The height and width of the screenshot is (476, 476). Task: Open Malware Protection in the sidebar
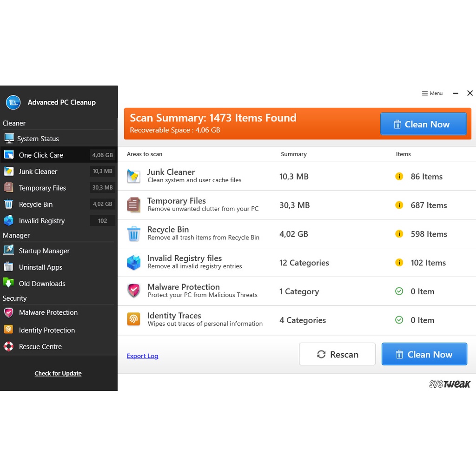click(48, 313)
